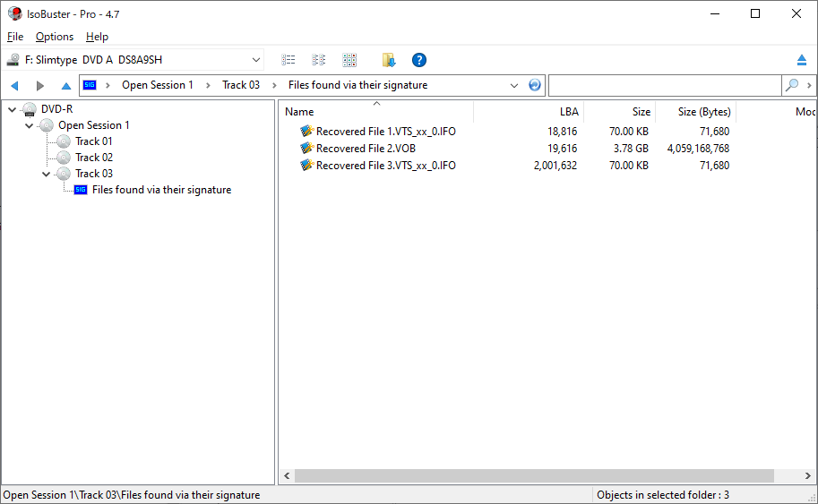
Task: Select Open Session 1 in the tree
Action: point(94,125)
